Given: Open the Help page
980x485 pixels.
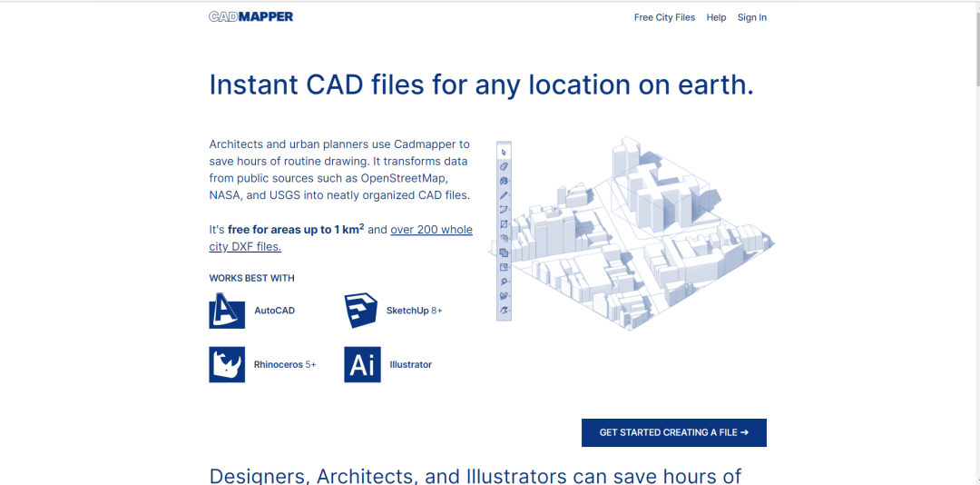Looking at the screenshot, I should coord(716,17).
